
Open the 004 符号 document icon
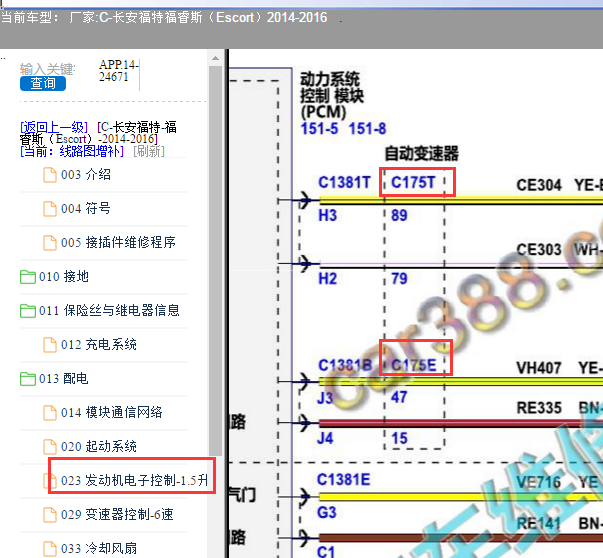click(x=50, y=209)
